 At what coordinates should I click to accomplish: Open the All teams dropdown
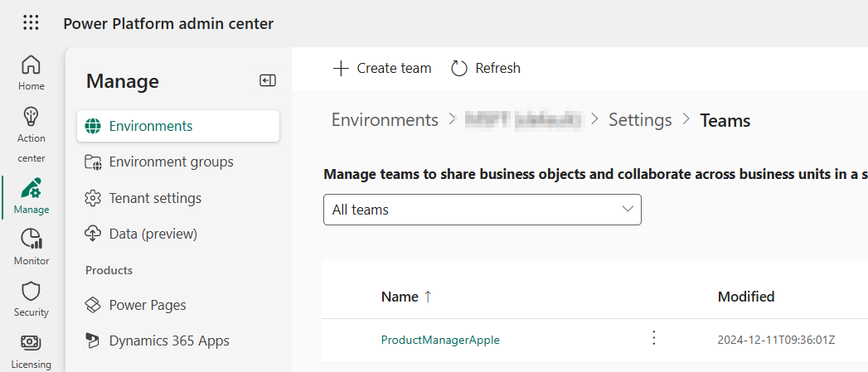tap(482, 210)
